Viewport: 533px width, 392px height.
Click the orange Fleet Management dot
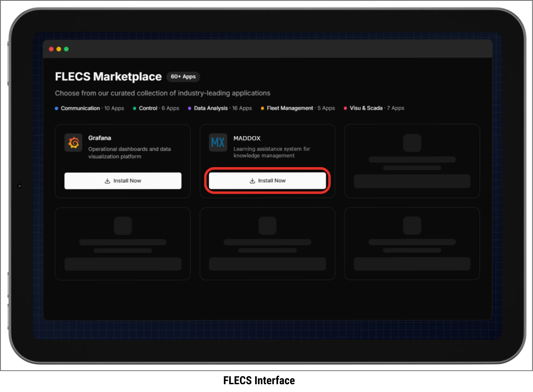pos(262,108)
